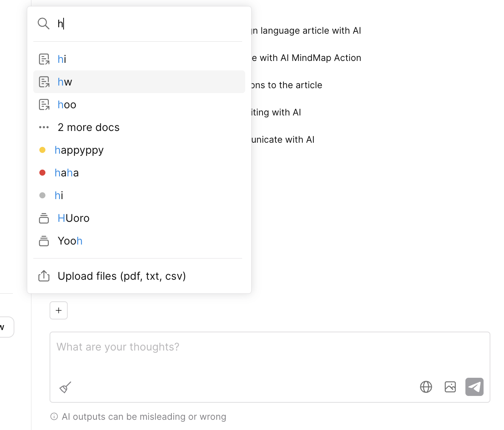Select the gray "hi" tag
The width and height of the screenshot is (504, 430).
click(x=59, y=195)
